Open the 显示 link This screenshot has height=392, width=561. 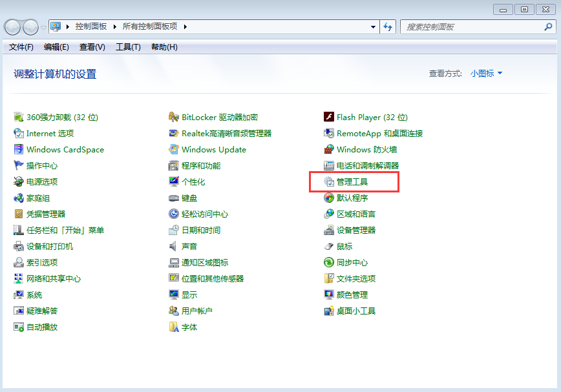click(x=189, y=294)
